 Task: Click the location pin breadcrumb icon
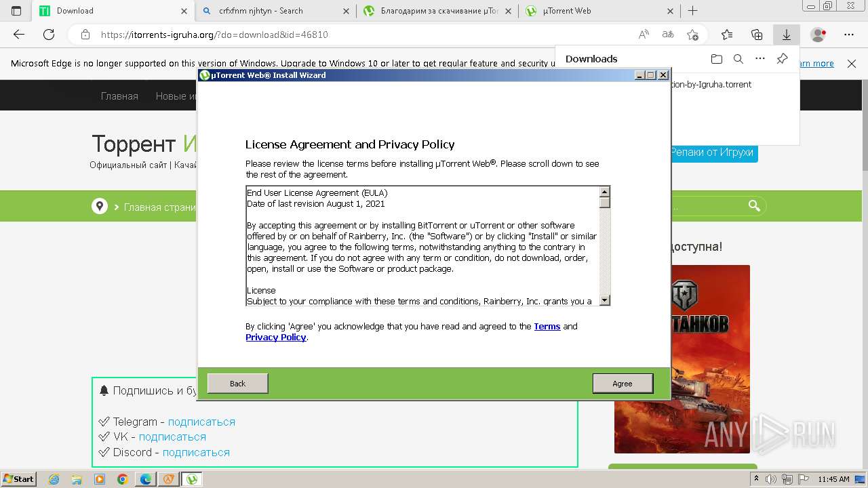(100, 207)
